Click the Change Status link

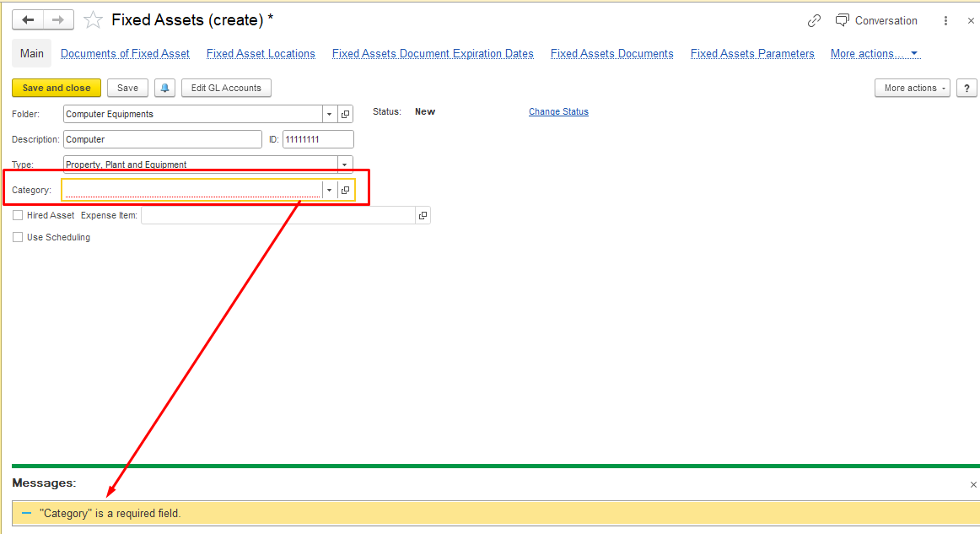[558, 111]
